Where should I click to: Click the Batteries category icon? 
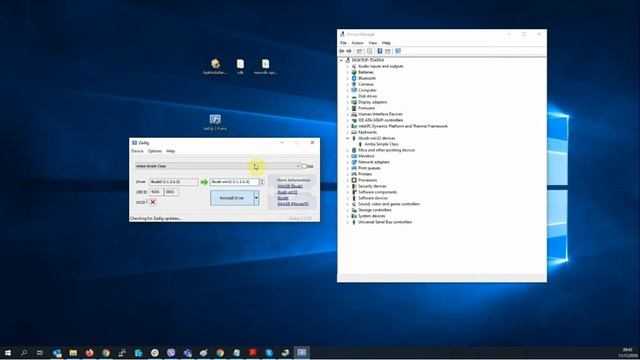point(354,72)
